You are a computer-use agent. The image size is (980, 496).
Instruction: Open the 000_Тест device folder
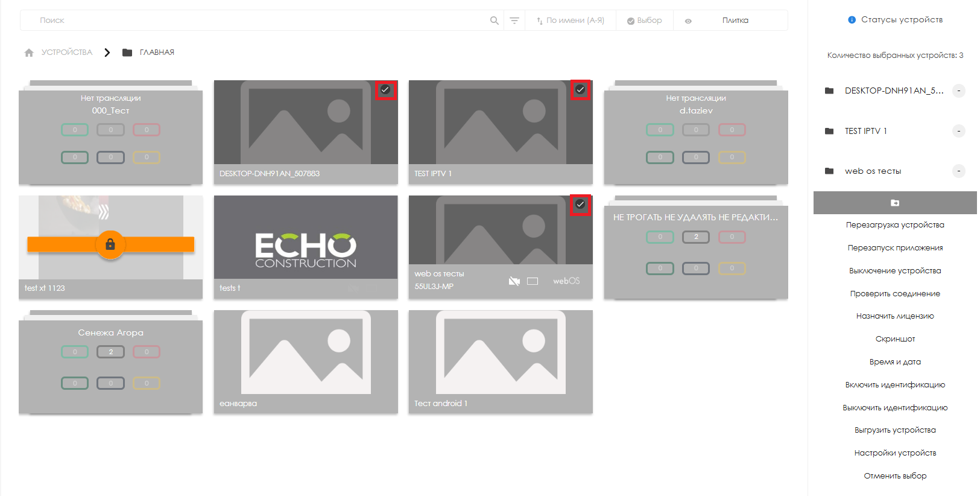pyautogui.click(x=110, y=133)
